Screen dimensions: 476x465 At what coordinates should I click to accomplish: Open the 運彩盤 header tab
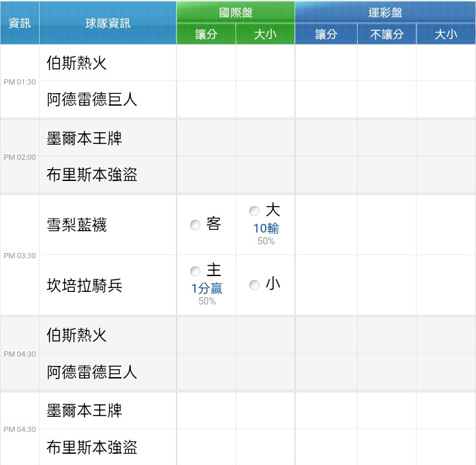[x=385, y=13]
